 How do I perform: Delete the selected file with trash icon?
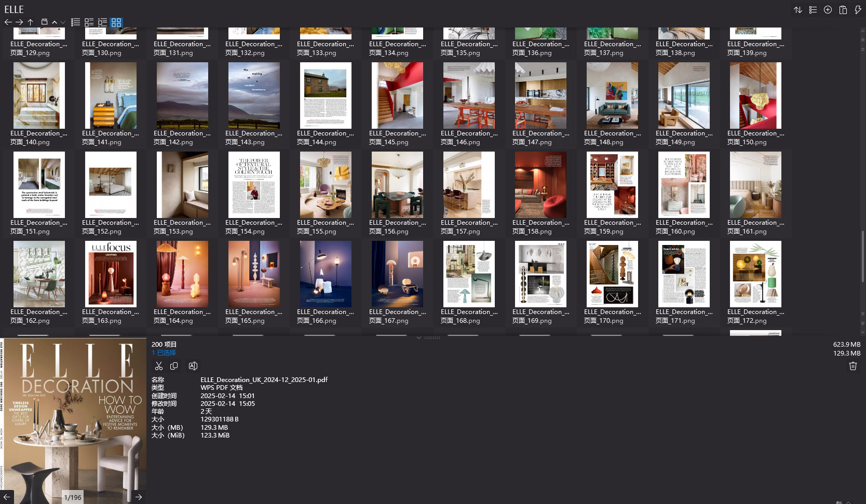(853, 366)
